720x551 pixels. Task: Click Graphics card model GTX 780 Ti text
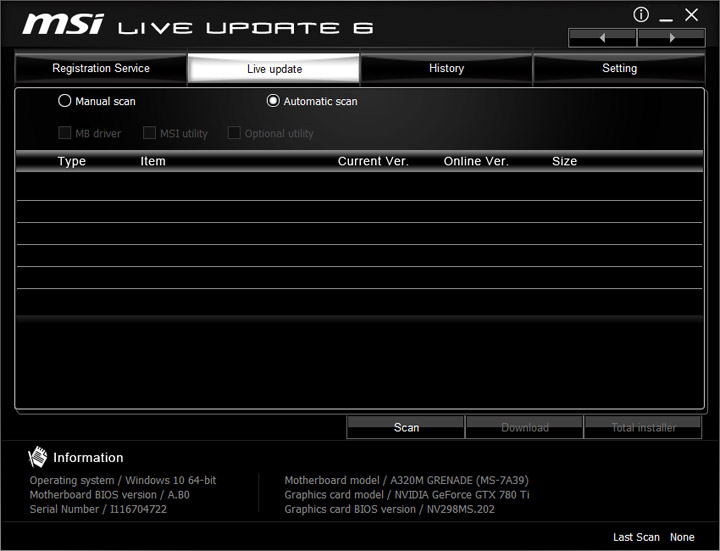pyautogui.click(x=407, y=495)
